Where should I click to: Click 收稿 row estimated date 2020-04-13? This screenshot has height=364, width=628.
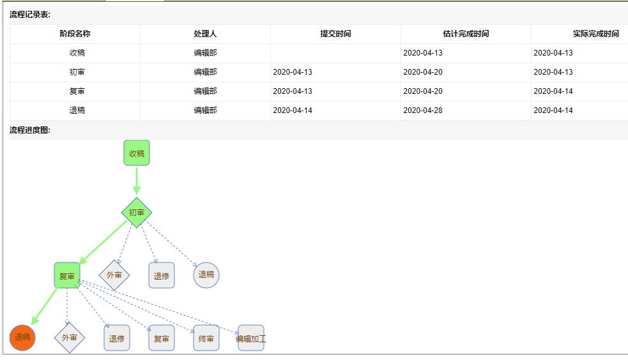tap(423, 53)
